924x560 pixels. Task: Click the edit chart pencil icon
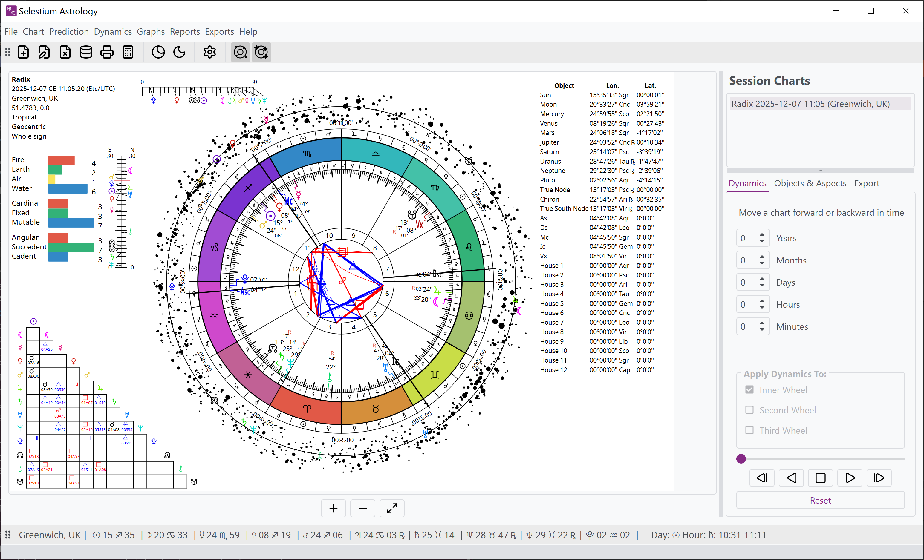[x=44, y=52]
